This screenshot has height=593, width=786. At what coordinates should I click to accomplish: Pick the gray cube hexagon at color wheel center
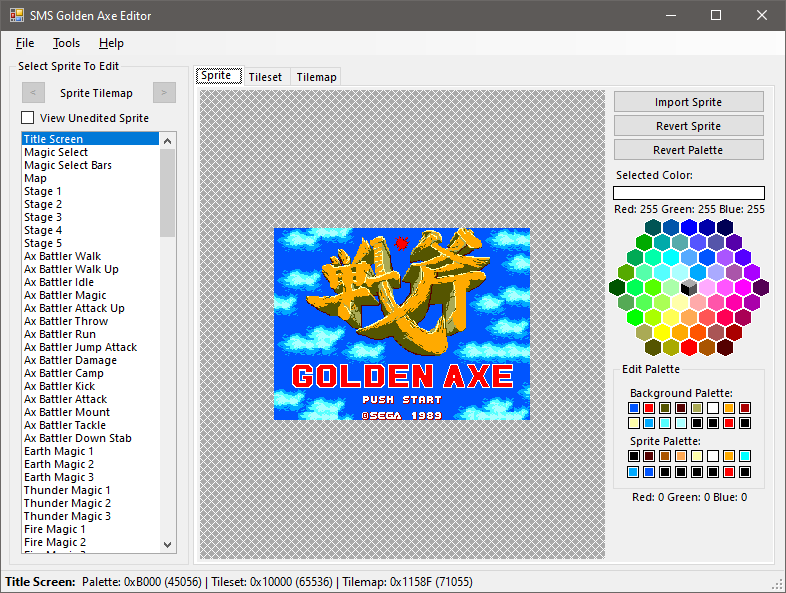pyautogui.click(x=689, y=287)
